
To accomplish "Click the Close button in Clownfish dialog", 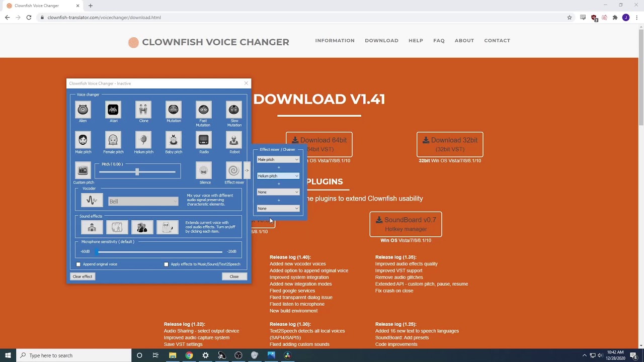I will pyautogui.click(x=234, y=277).
